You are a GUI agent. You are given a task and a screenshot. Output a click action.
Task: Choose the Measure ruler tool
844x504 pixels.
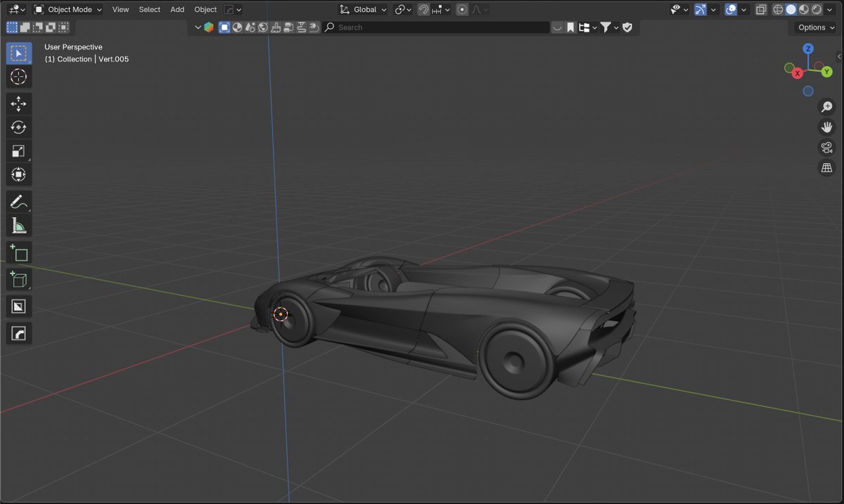tap(18, 226)
